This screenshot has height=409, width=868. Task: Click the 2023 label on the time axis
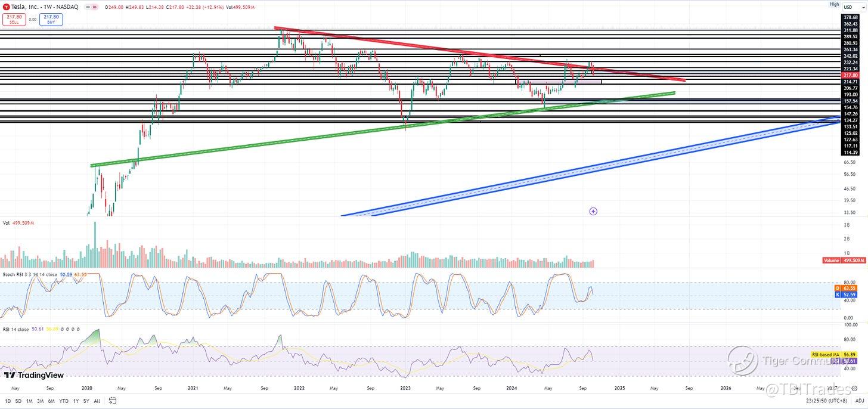(x=405, y=388)
